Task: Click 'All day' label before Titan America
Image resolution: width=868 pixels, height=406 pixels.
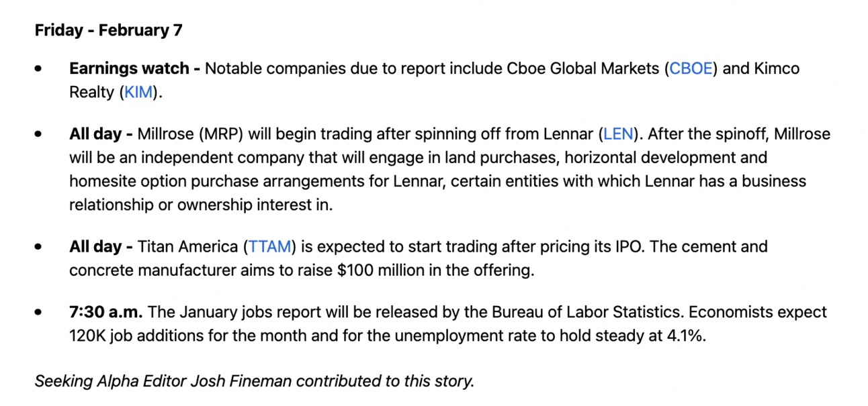Action: (x=99, y=246)
